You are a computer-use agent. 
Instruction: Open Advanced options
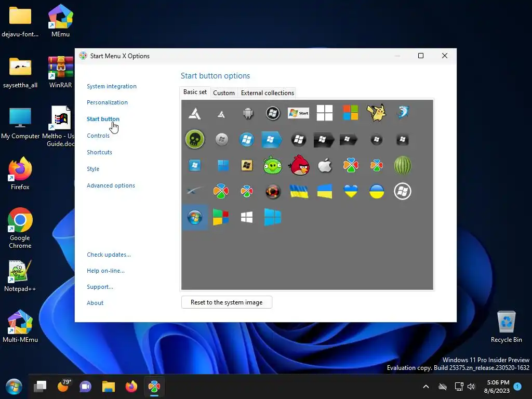coord(111,185)
